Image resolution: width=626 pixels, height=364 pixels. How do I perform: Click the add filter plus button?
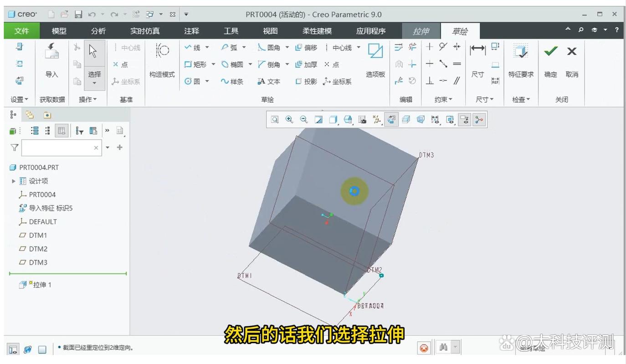click(120, 147)
